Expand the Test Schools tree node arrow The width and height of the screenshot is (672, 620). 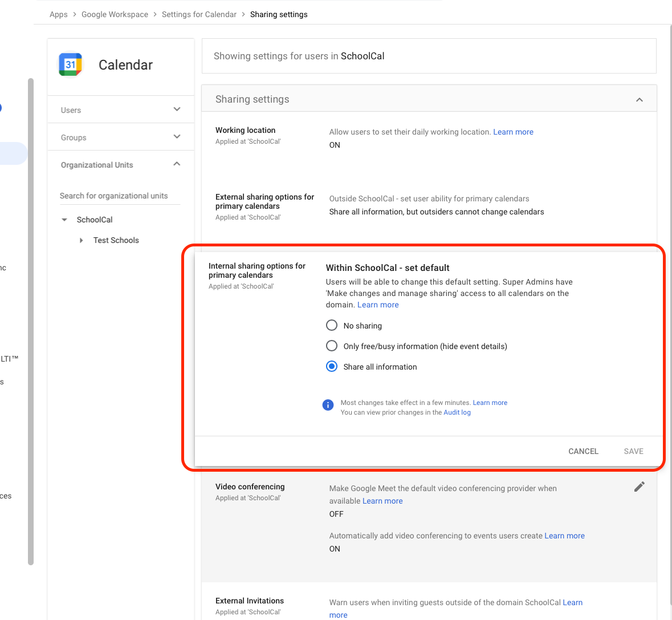coord(81,240)
